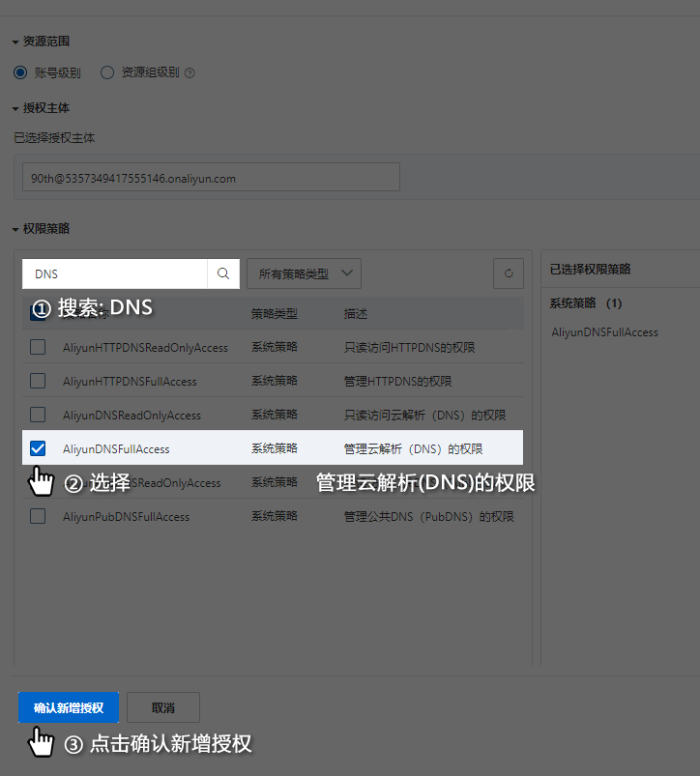Click the 取消 button

(163, 707)
